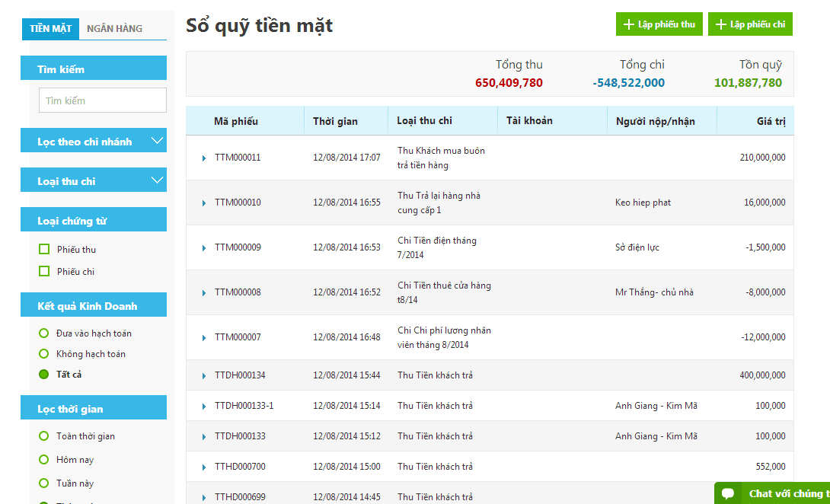Select the TIỀN MẶT tab

click(50, 29)
